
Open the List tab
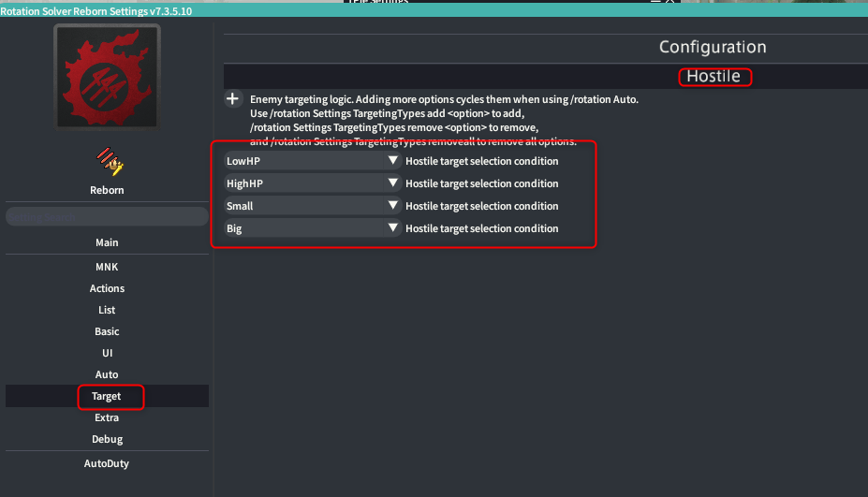point(107,310)
